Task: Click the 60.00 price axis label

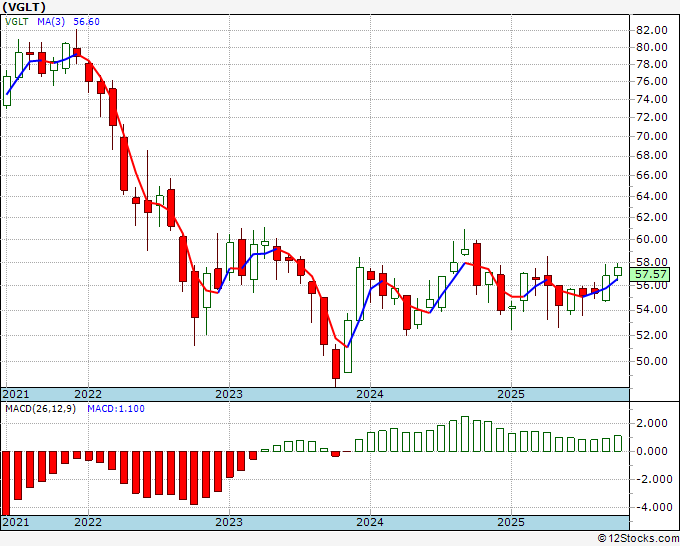Action: pos(651,239)
